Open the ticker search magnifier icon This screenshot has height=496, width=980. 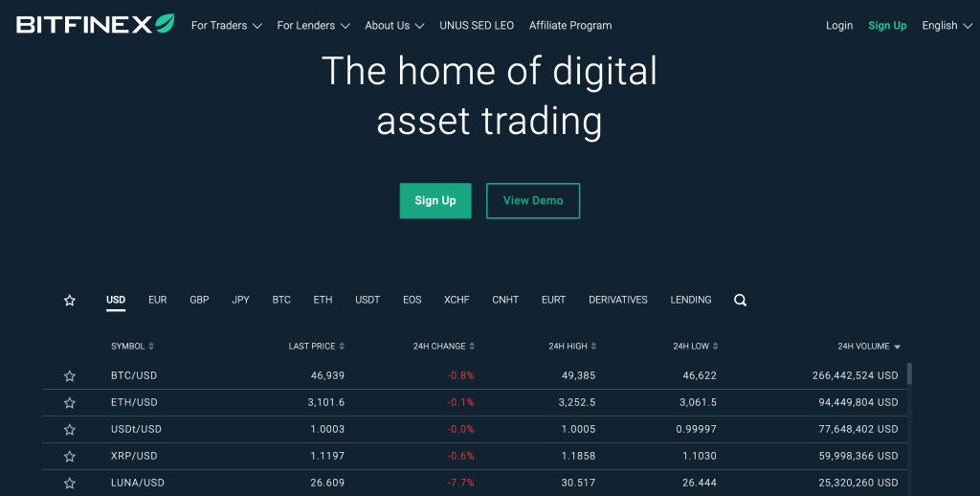coord(740,301)
